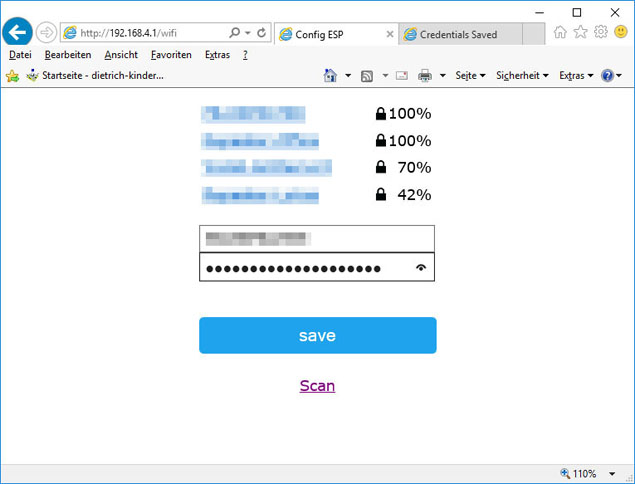Minimize the browser window
The width and height of the screenshot is (635, 484).
coord(539,13)
